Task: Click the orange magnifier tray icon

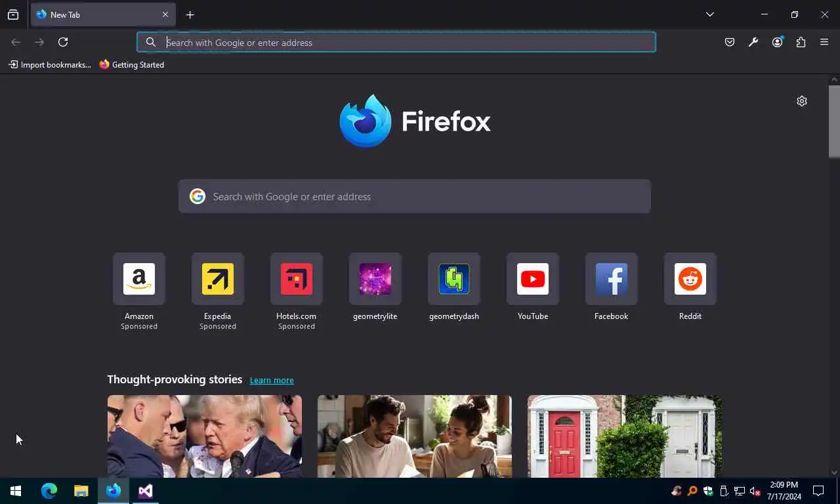Action: (692, 491)
